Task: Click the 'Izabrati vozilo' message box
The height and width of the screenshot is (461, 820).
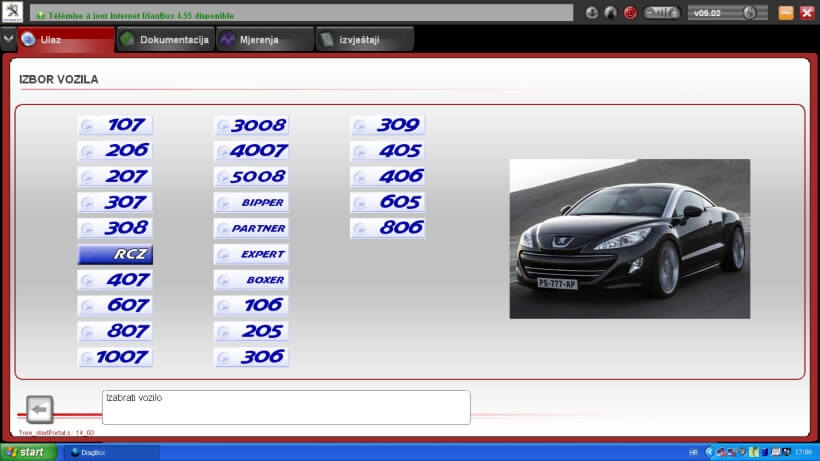Action: pyautogui.click(x=286, y=407)
